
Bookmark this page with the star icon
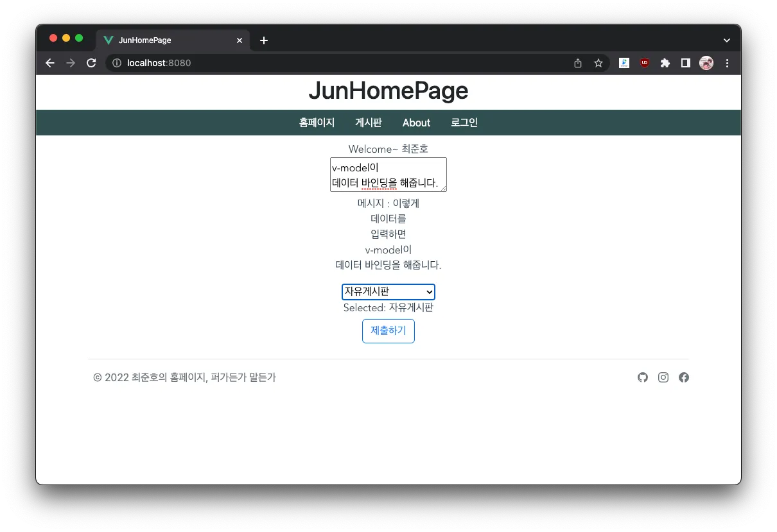pyautogui.click(x=598, y=63)
